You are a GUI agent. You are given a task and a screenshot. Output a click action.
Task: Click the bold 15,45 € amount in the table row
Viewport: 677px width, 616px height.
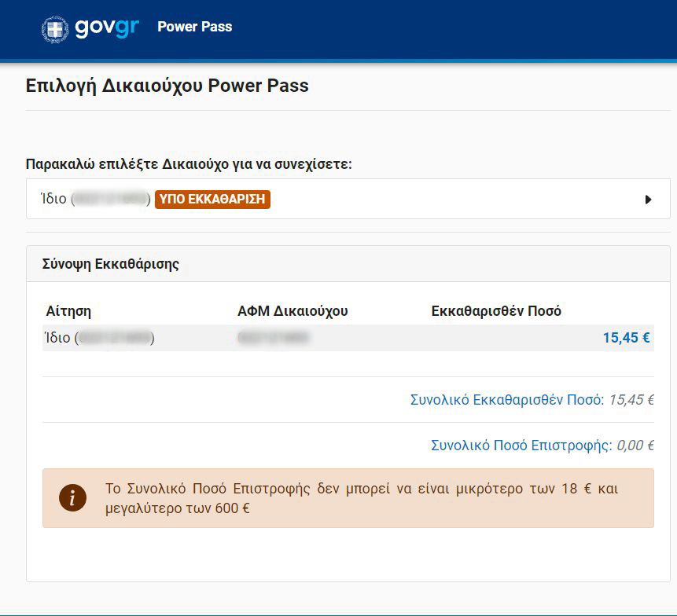(626, 339)
